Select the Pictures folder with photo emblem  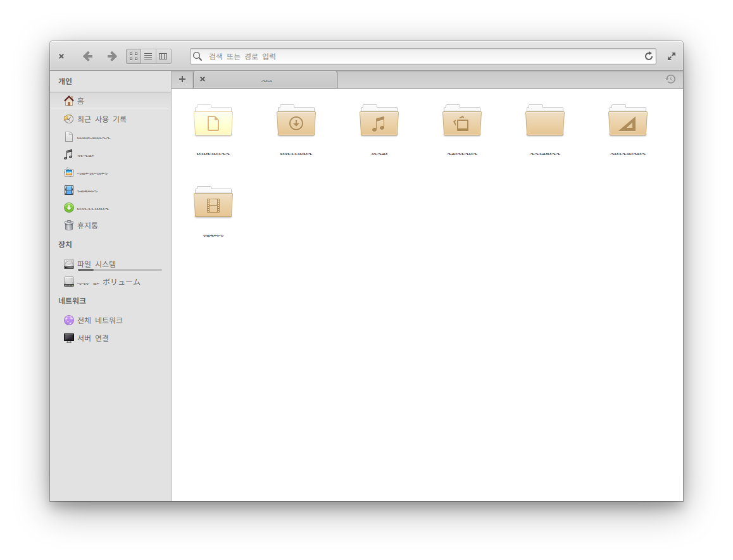tap(462, 121)
